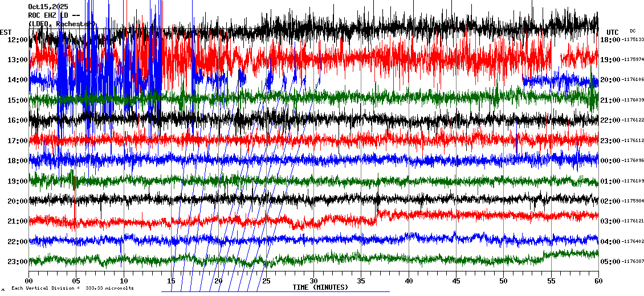Click the 05:00 UTC row label
Image resolution: width=644 pixels, height=296 pixels.
point(610,261)
